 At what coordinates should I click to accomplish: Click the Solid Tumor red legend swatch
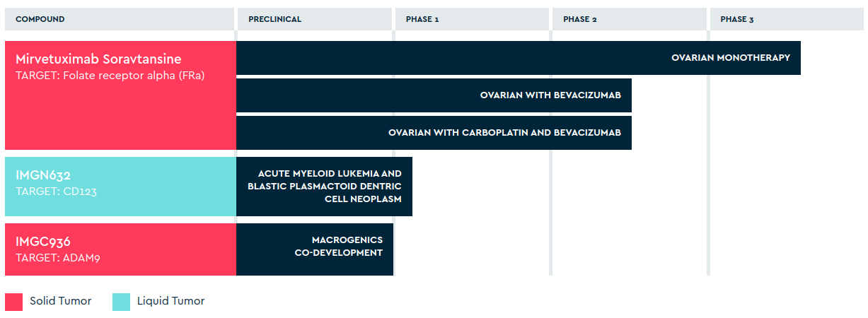pos(13,302)
